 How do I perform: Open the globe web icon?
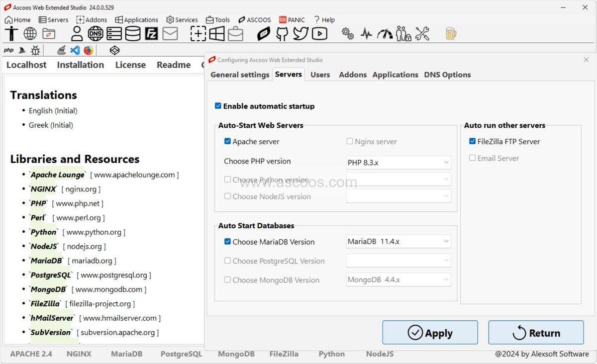point(30,34)
